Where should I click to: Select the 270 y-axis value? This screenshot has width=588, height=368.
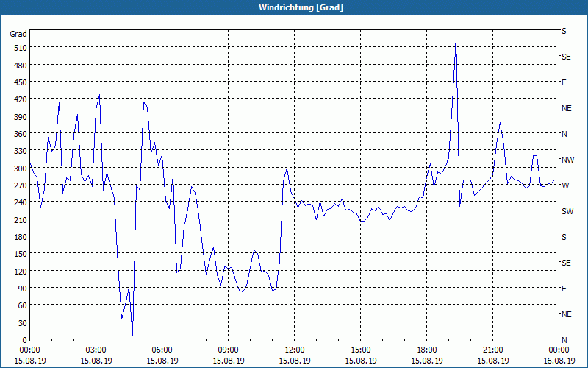coord(21,185)
